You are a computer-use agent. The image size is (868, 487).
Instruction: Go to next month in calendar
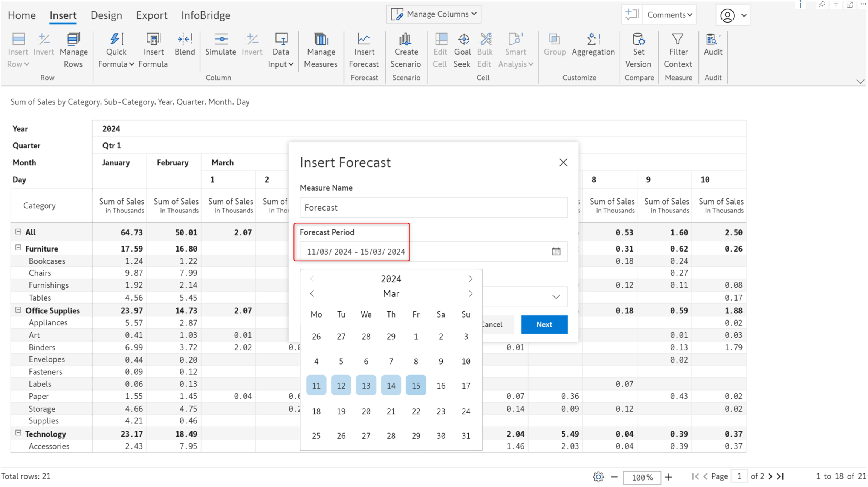[471, 294]
